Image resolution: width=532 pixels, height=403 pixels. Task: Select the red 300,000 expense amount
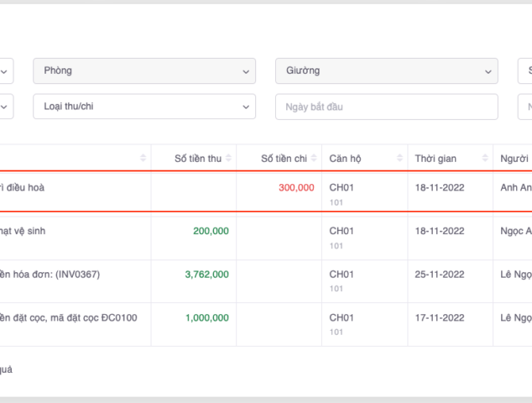pos(296,188)
